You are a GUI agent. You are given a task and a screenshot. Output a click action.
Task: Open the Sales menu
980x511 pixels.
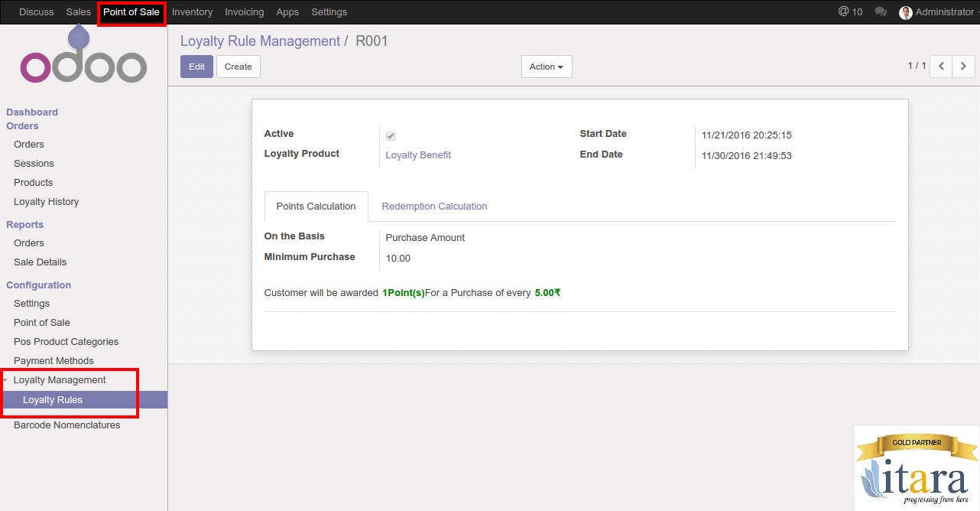pos(78,12)
